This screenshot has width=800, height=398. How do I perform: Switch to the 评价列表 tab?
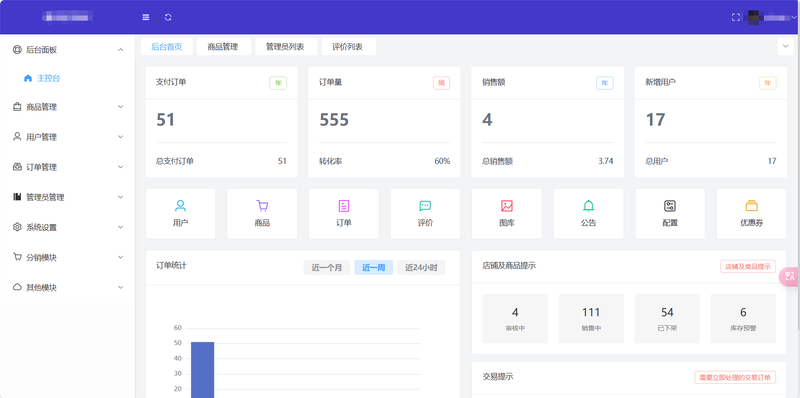pos(348,46)
